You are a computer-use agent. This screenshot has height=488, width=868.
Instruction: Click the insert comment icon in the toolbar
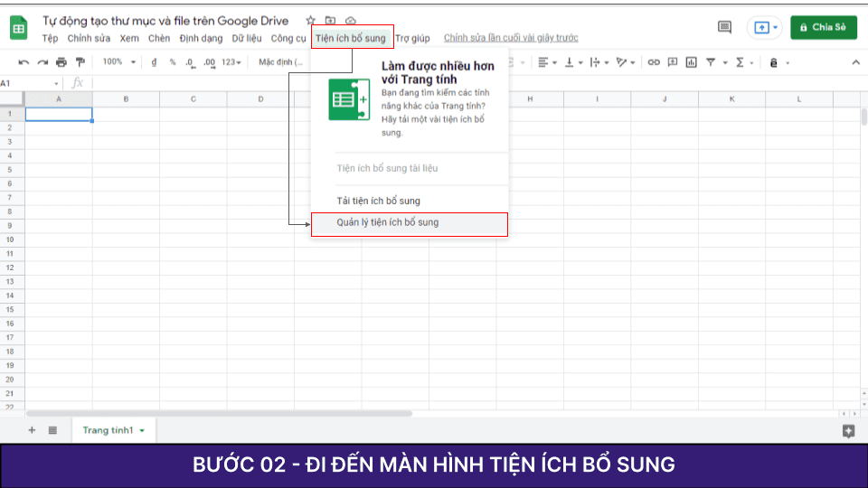click(x=672, y=62)
